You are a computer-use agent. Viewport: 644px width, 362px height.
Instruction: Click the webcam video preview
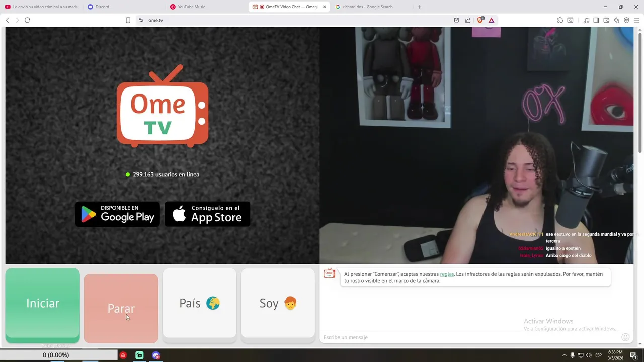476,145
